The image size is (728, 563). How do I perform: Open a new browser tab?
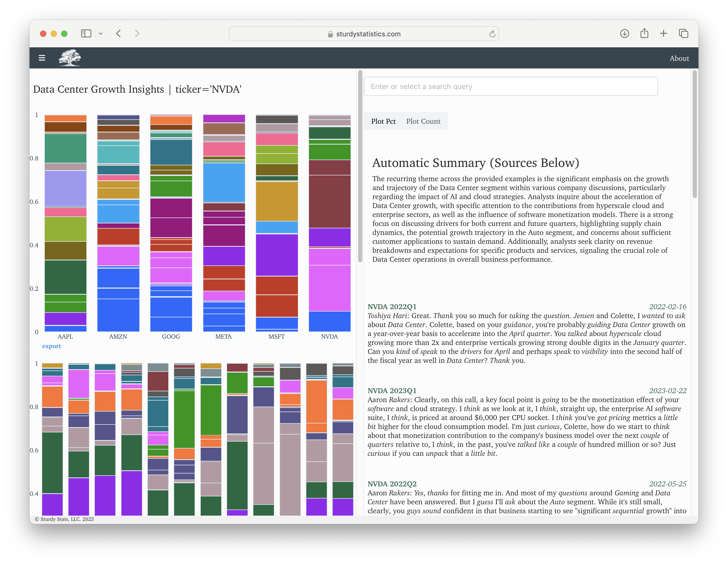[663, 33]
